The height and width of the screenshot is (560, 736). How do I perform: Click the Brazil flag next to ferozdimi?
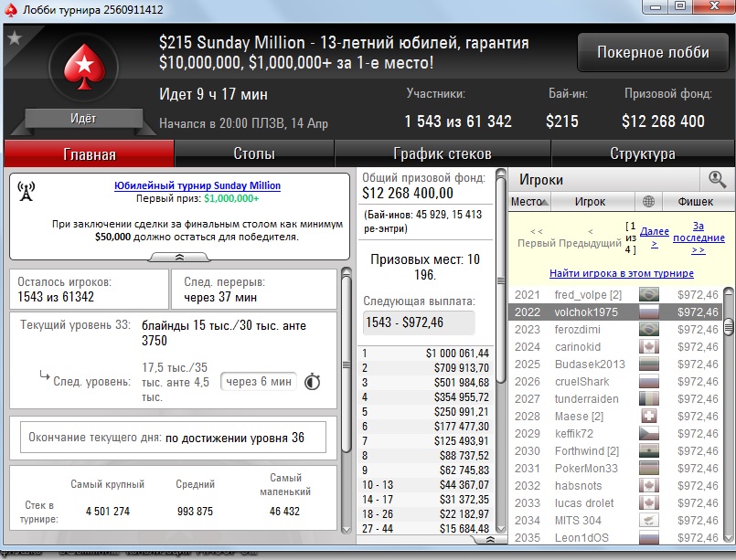click(x=649, y=329)
